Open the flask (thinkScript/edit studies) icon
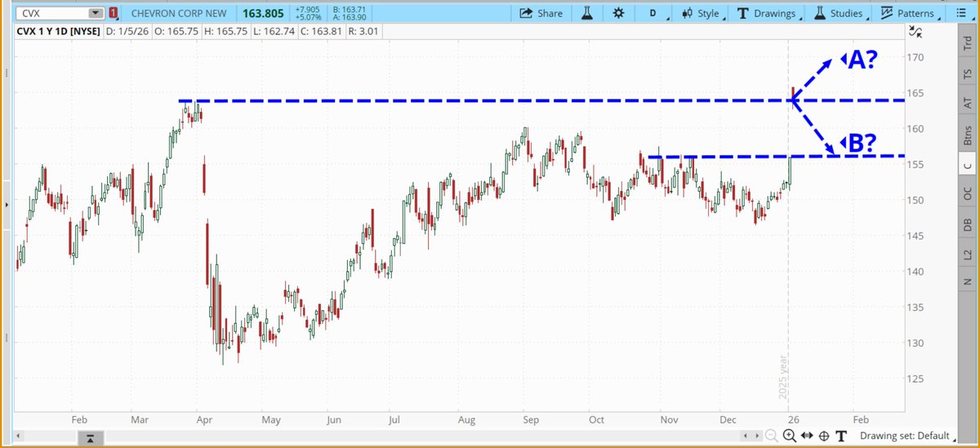 coord(587,13)
